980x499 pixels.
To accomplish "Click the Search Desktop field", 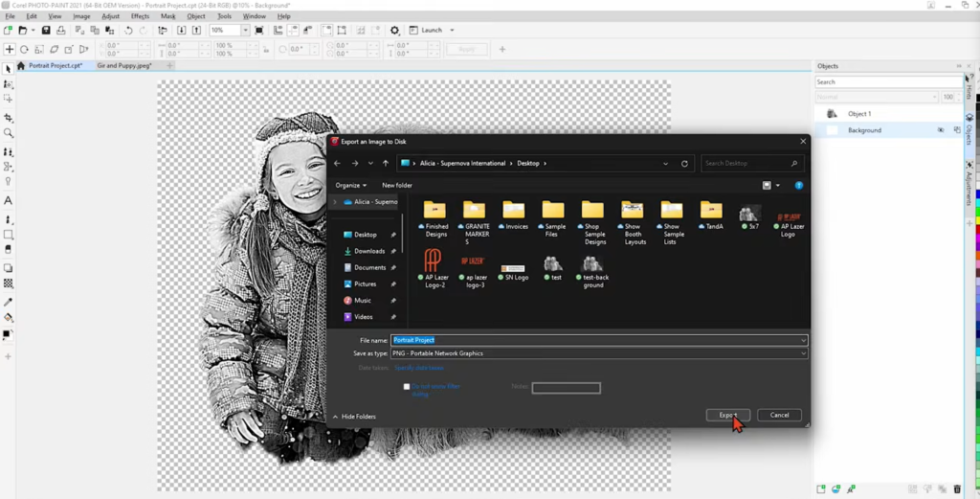I will pyautogui.click(x=750, y=163).
